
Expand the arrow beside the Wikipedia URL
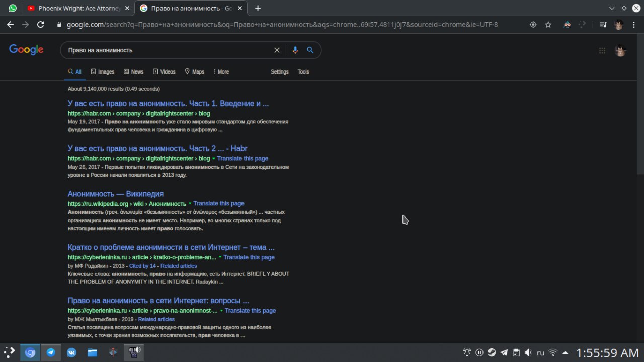[190, 204]
